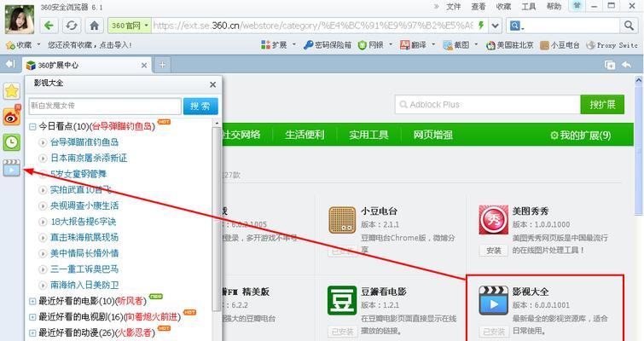Open the Weibo sidebar icon
This screenshot has width=644, height=341.
(11, 117)
